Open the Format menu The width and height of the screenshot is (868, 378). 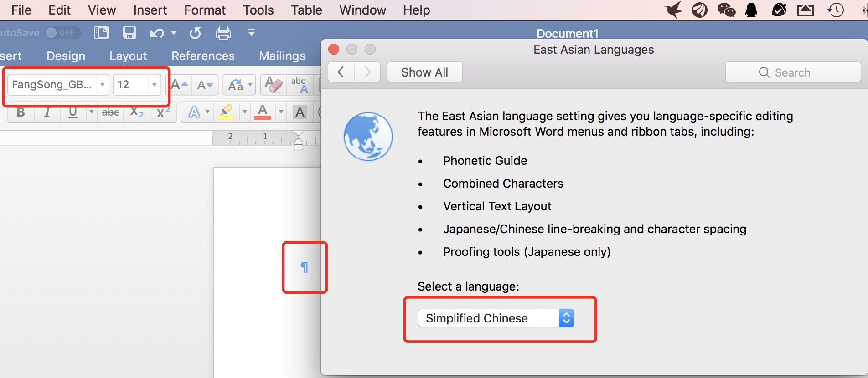click(x=205, y=10)
